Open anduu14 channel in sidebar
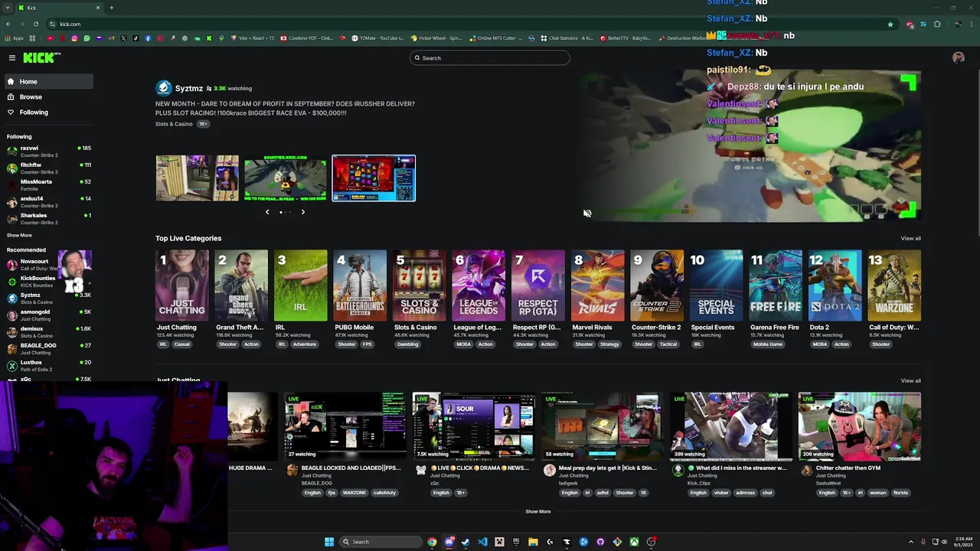Viewport: 980px width, 551px height. [x=49, y=201]
